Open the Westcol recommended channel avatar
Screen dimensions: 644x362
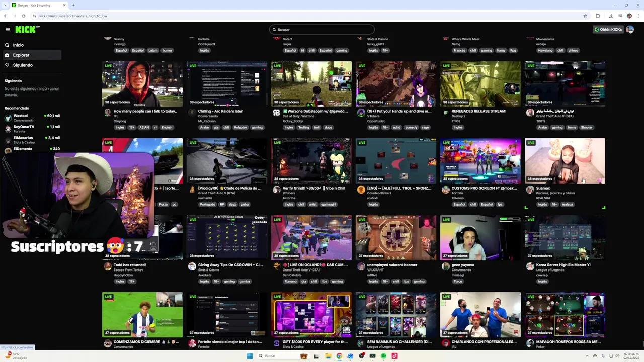pyautogui.click(x=8, y=118)
